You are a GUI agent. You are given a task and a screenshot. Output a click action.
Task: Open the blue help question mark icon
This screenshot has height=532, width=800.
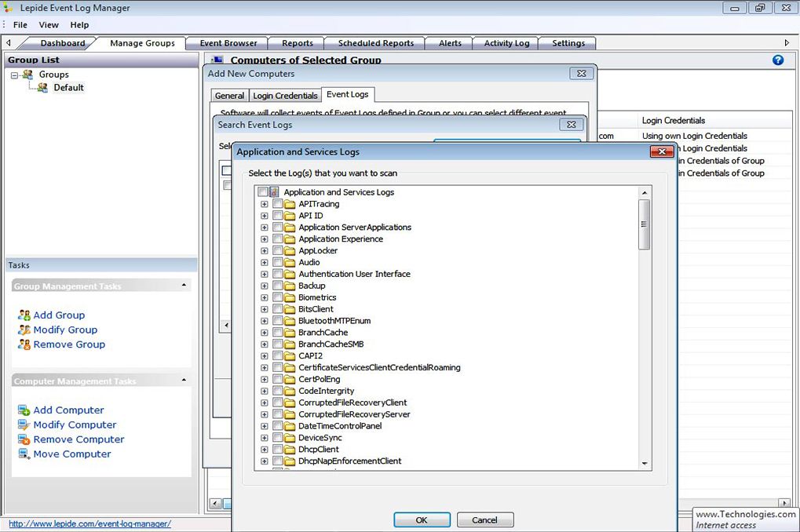778,60
